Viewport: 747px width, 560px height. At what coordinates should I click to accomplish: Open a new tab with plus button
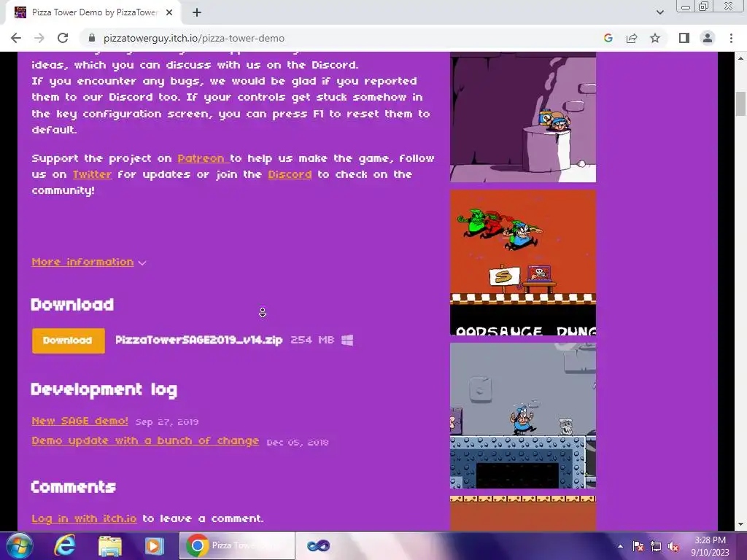[197, 12]
